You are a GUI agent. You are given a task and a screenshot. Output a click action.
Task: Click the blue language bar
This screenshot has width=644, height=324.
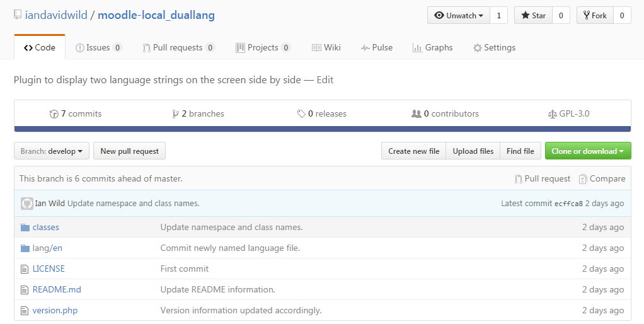click(323, 129)
